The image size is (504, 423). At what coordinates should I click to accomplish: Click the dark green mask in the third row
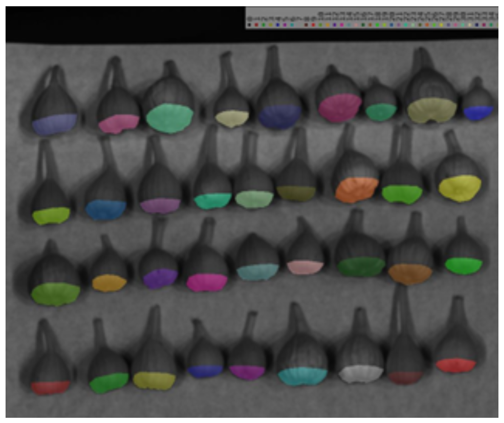pos(361,267)
